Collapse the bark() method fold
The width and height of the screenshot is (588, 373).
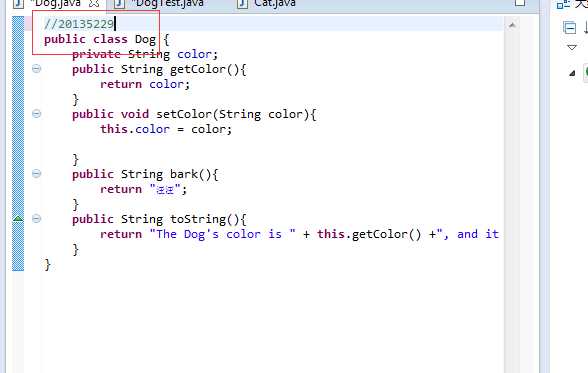[36, 174]
